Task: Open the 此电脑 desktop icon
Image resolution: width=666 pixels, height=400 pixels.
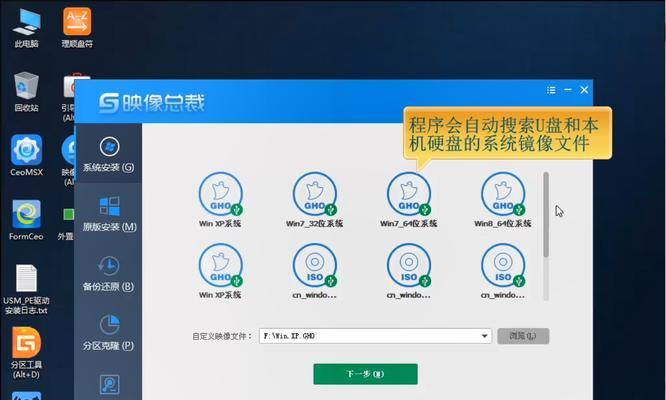Action: 26,28
